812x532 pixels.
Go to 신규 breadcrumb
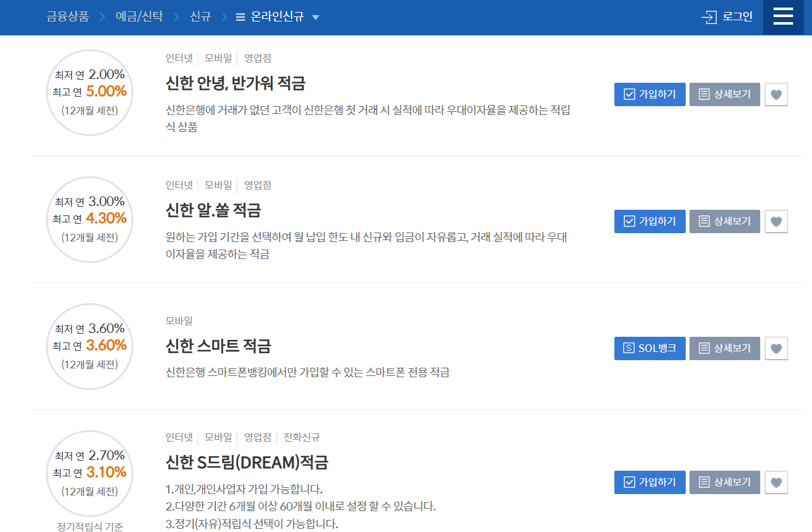coord(200,17)
